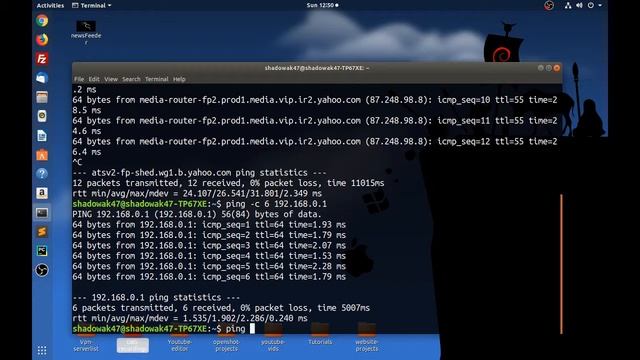Open the Help icon in dock
Screen dimensions: 640x360
click(x=42, y=174)
